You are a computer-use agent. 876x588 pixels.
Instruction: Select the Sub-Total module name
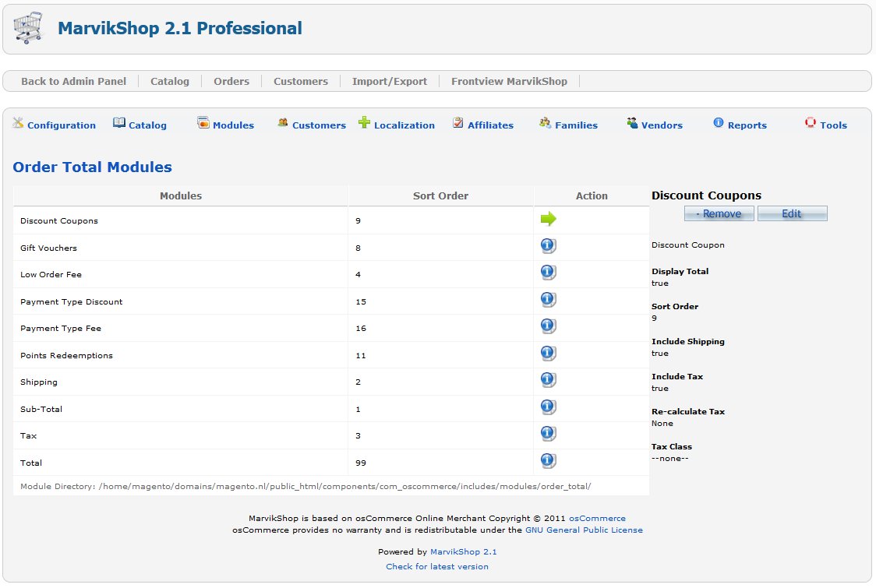pos(41,410)
